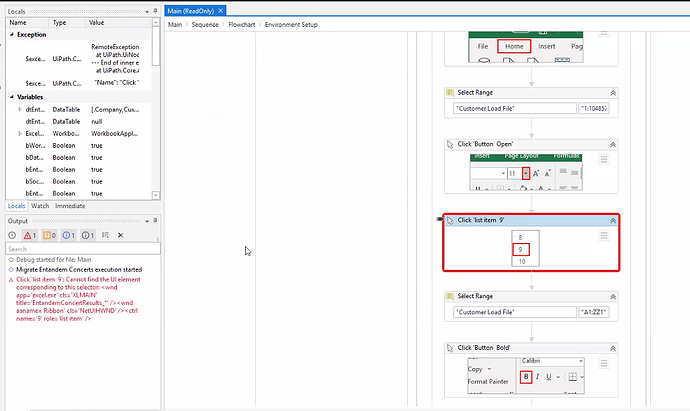Collapse the Select Range activity with A1:ZZ1
Screen dimensions: 690x411
[613, 297]
